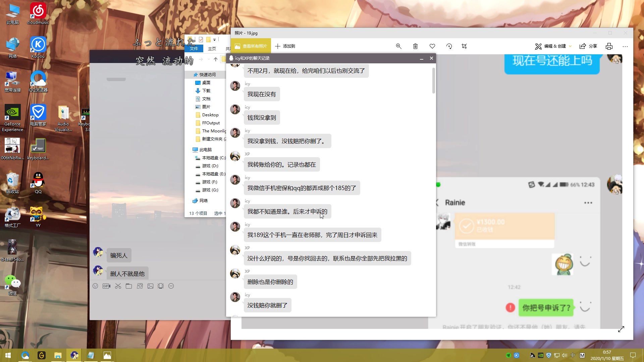Open QQ浏览器 desktop shortcut
Image resolution: width=644 pixels, height=362 pixels.
point(38,81)
